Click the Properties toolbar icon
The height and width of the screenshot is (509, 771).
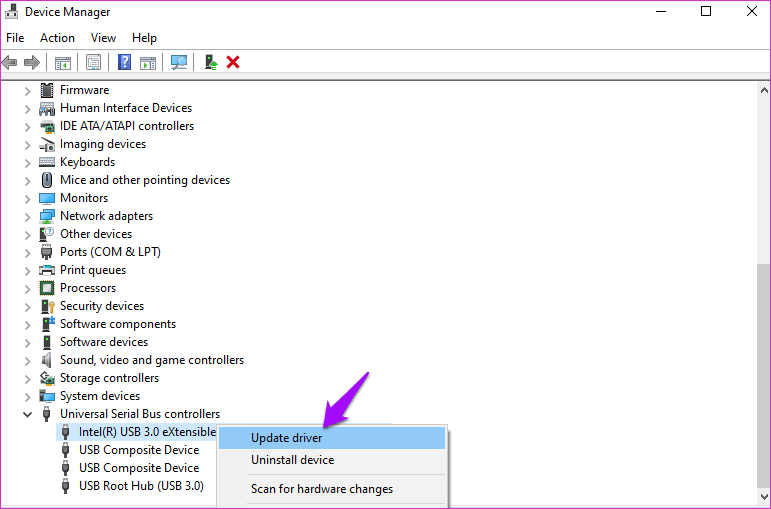(x=93, y=62)
